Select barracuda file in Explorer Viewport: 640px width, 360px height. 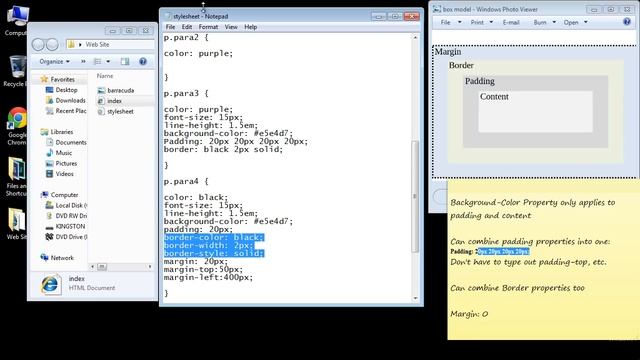coord(120,90)
